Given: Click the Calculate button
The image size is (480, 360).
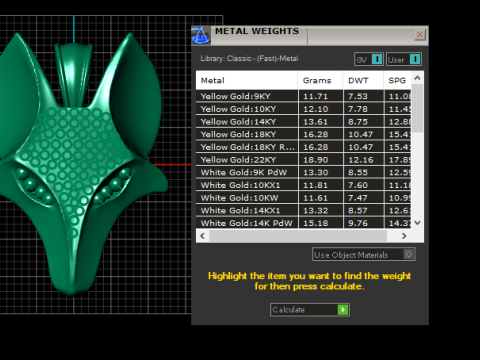Looking at the screenshot, I should coord(310,310).
